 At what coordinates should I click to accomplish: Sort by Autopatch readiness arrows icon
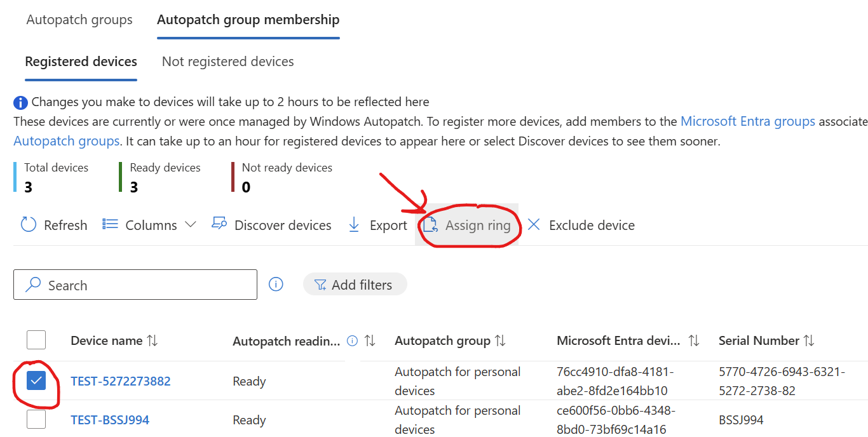coord(370,340)
